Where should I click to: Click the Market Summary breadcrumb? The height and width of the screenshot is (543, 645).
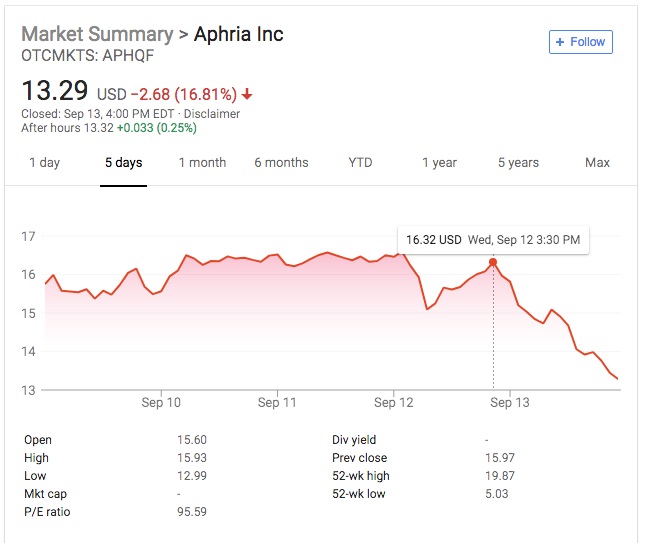(97, 34)
